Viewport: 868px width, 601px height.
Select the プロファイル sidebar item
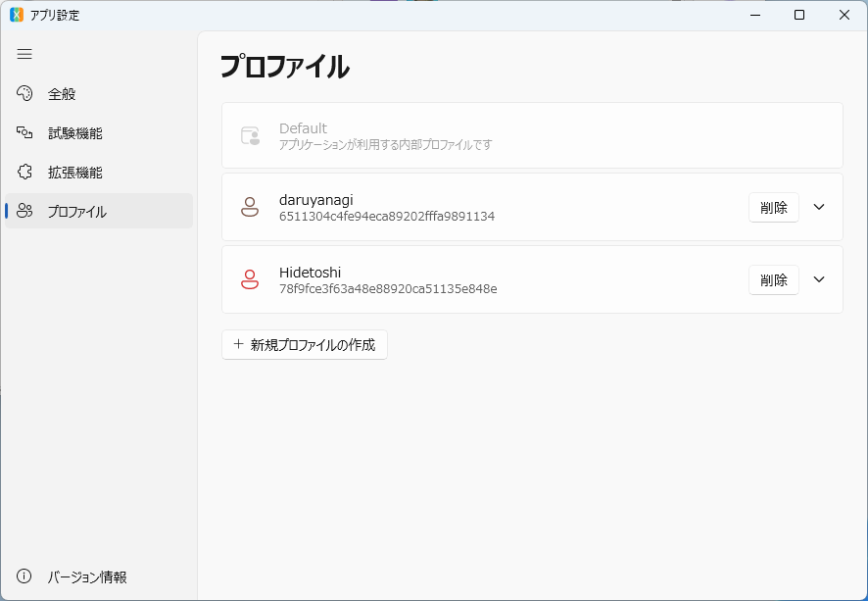pos(99,211)
